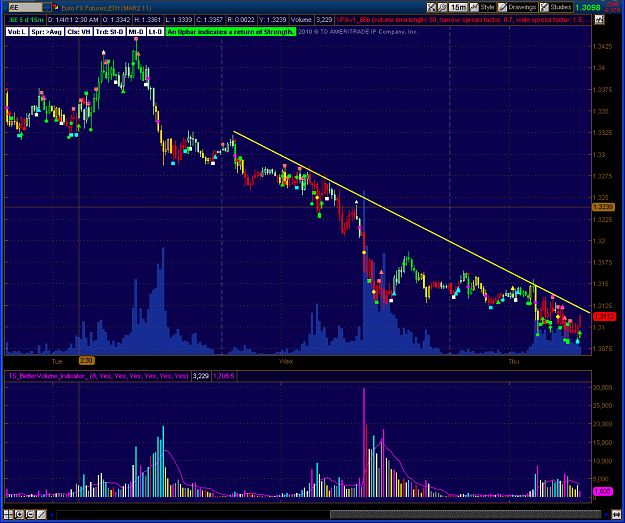Click the TS_BetterVolume_Indicator study label
625x523 pixels.
(x=97, y=376)
